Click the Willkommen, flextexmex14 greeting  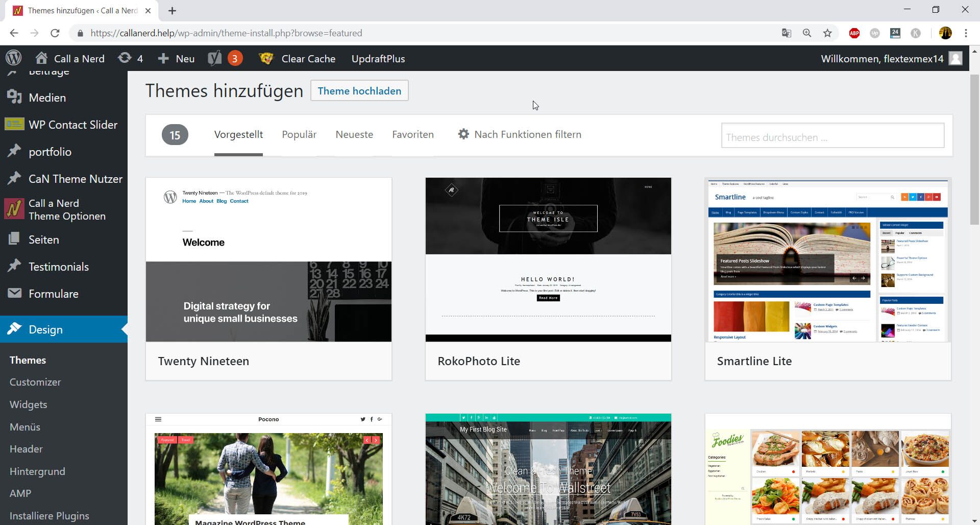coord(882,58)
